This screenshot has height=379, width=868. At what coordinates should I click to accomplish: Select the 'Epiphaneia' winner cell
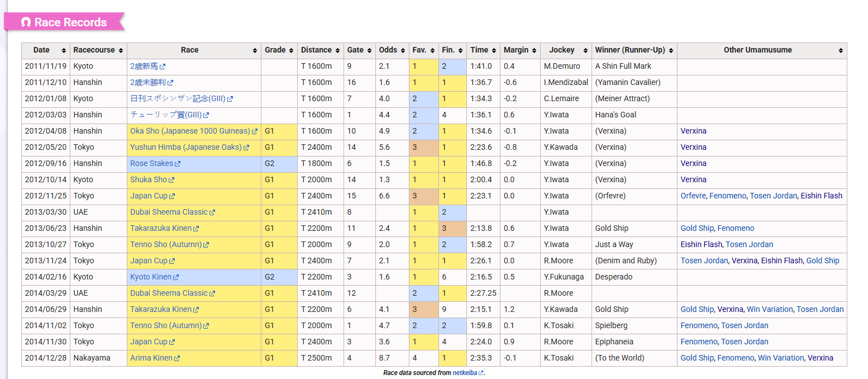point(634,342)
